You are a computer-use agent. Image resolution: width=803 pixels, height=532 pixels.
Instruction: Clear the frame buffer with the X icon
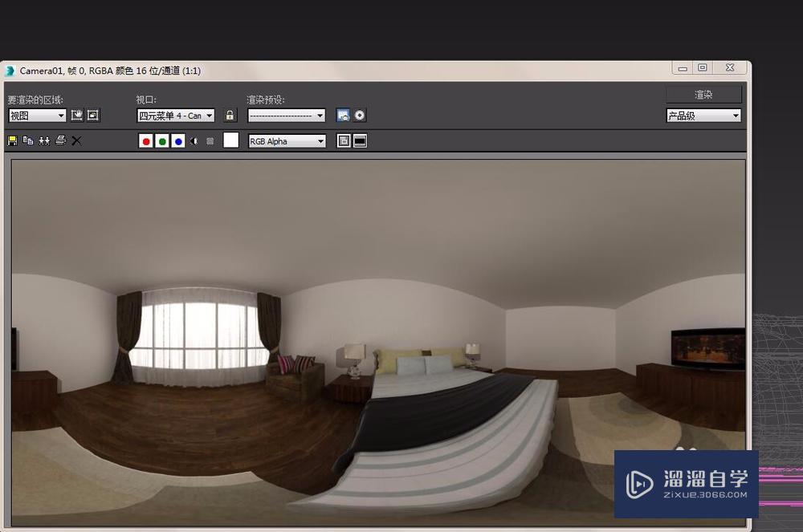[x=76, y=140]
